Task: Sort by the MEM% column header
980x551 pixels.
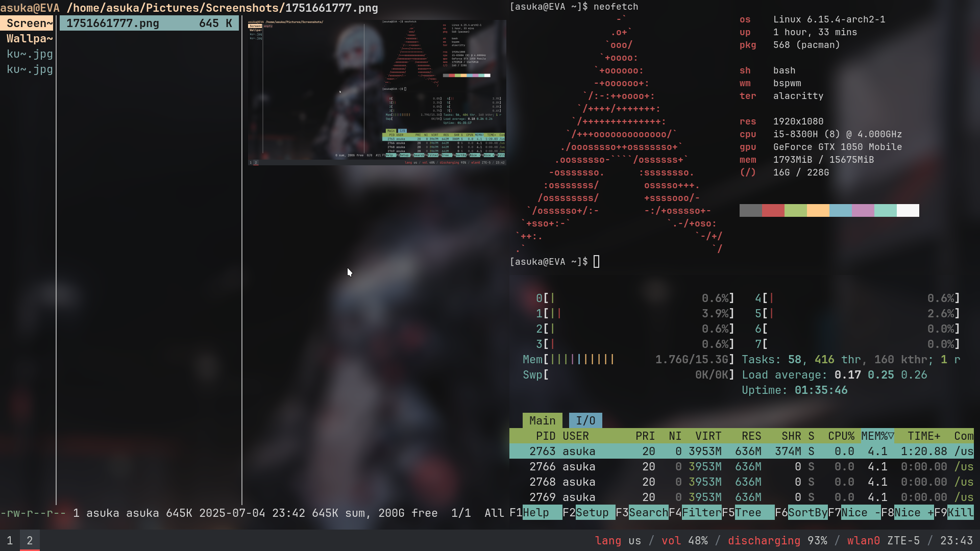Action: click(x=877, y=436)
